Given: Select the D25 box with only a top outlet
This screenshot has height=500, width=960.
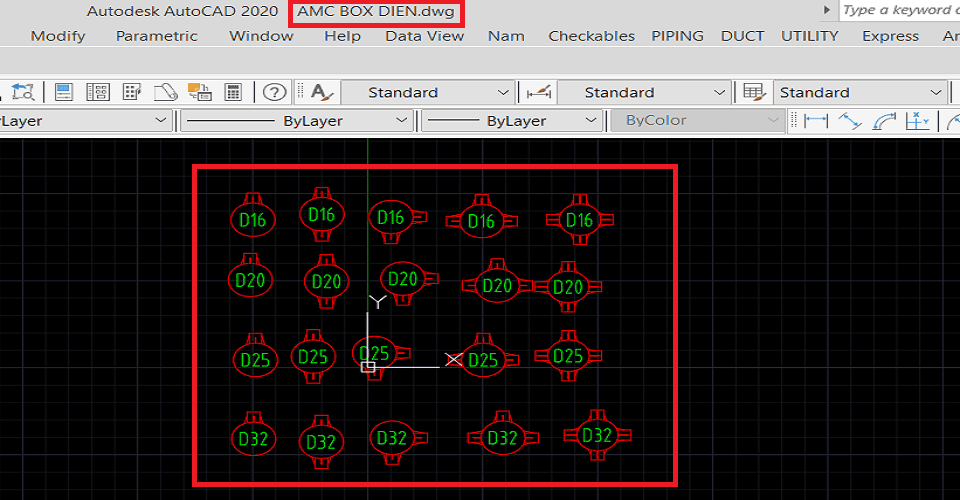Looking at the screenshot, I should 255,355.
